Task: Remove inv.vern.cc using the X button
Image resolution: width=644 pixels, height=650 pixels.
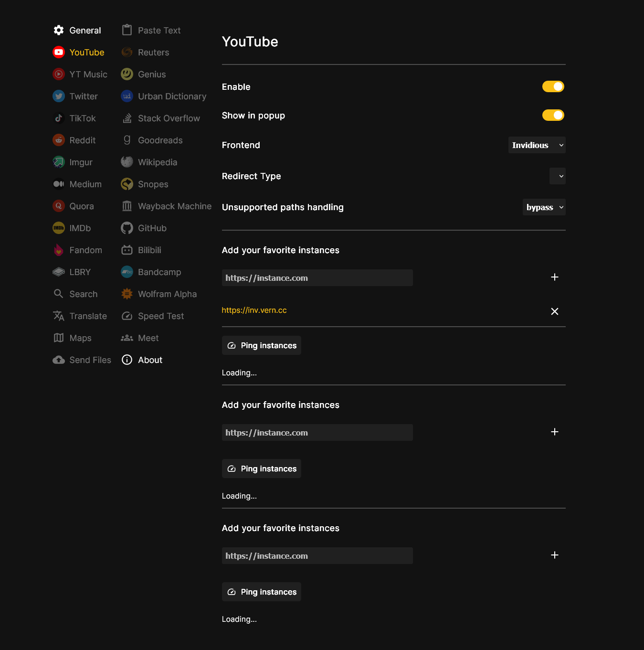Action: pyautogui.click(x=555, y=311)
